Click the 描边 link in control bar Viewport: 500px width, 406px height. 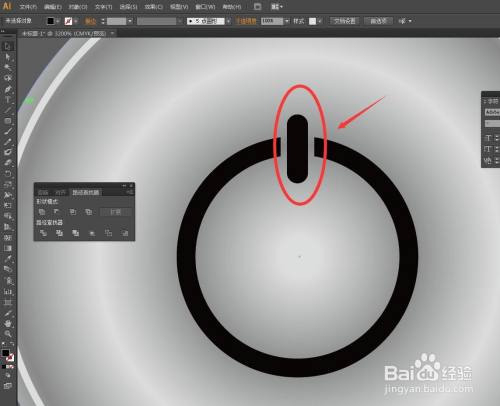click(x=90, y=21)
